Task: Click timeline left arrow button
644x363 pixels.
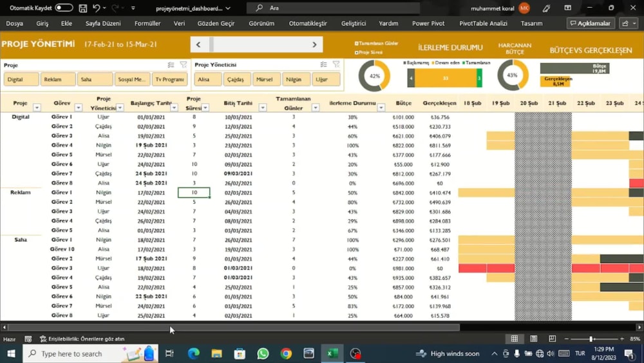Action: 198,44
